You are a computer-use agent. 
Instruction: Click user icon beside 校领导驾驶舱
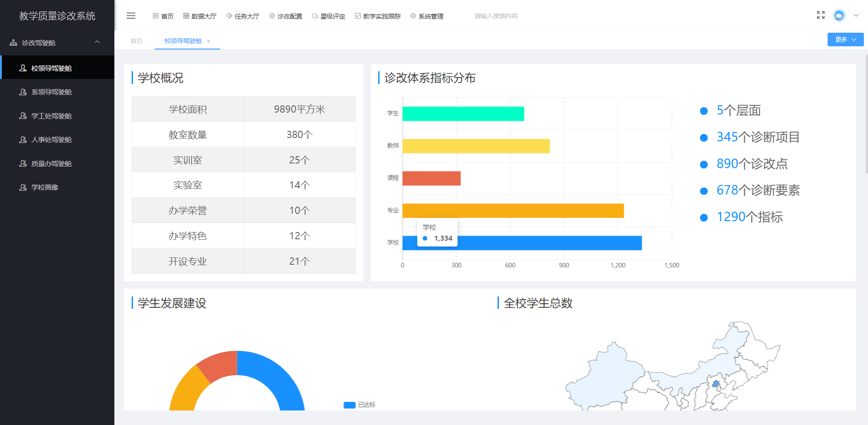23,68
